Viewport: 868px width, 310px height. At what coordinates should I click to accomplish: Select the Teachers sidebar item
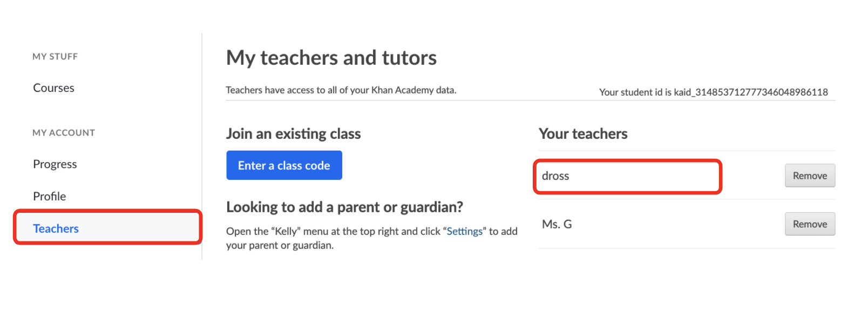(x=56, y=229)
